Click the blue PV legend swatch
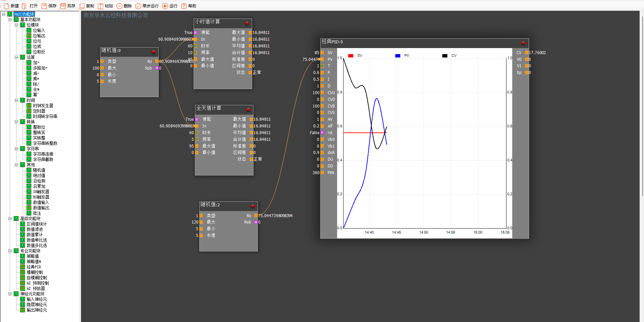644x322 pixels. [398, 56]
